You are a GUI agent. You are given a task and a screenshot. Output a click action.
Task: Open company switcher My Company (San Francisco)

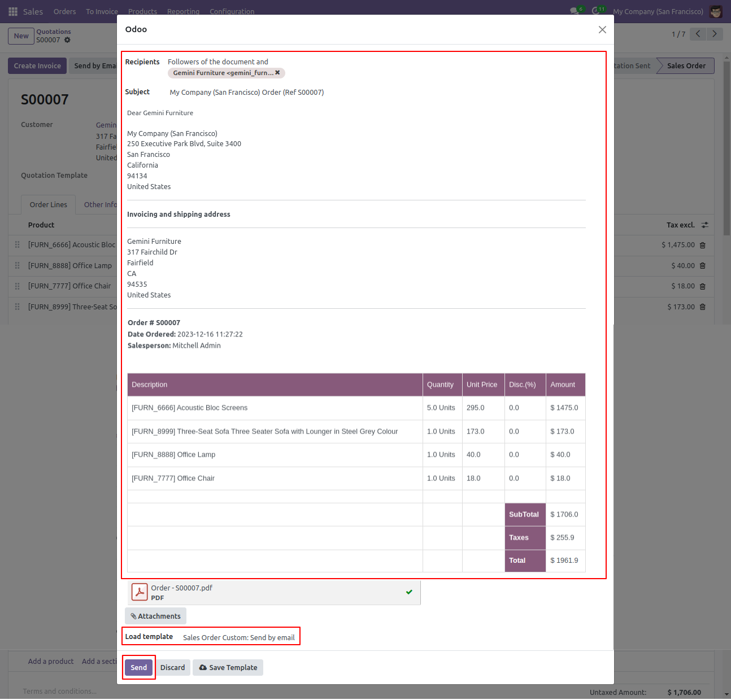coord(658,11)
